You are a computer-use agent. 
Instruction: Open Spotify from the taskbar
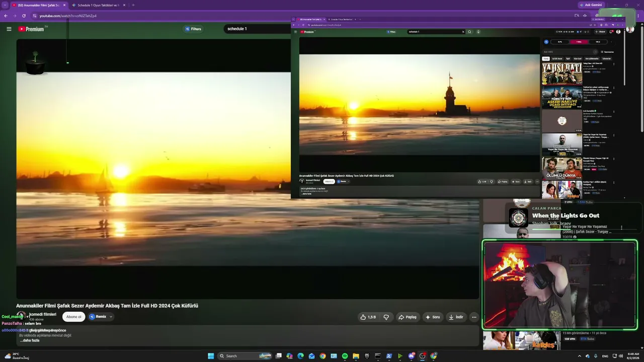(x=345, y=356)
